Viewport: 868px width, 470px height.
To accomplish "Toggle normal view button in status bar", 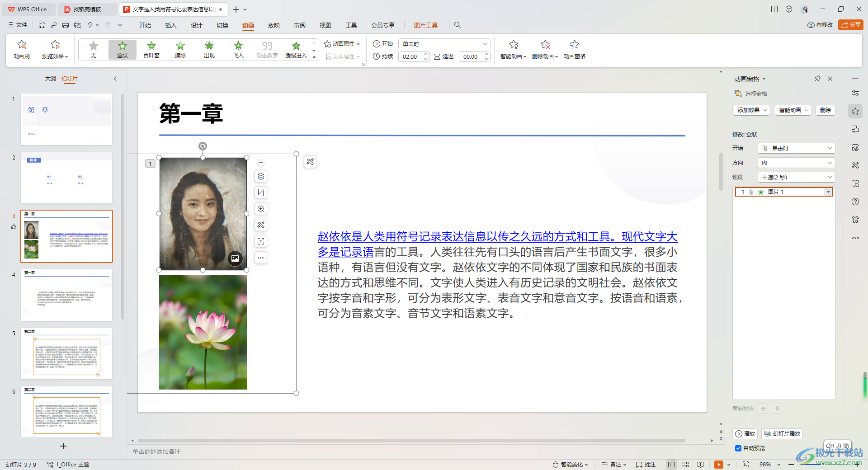I will [x=671, y=465].
